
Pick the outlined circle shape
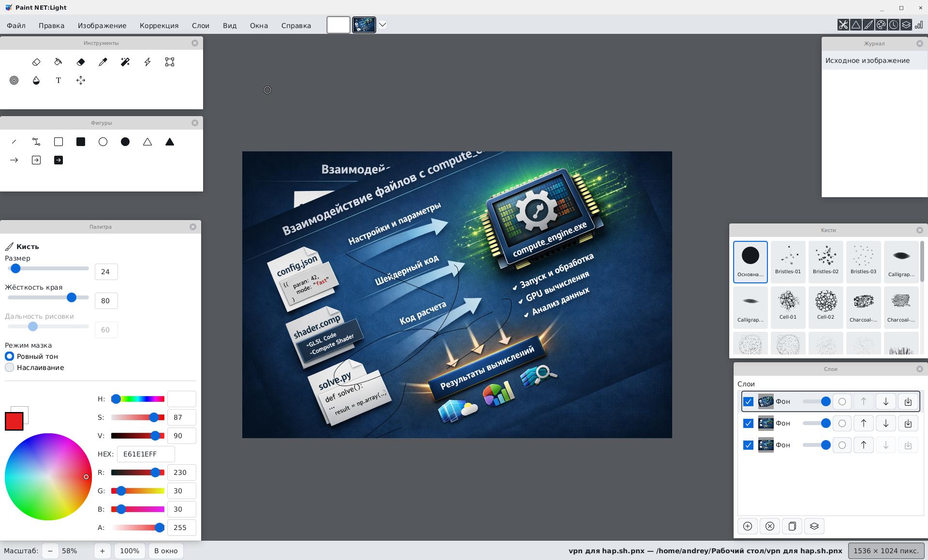click(x=103, y=142)
